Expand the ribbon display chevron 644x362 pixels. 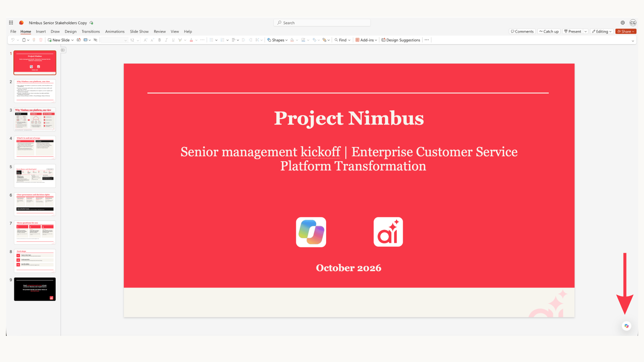point(633,41)
